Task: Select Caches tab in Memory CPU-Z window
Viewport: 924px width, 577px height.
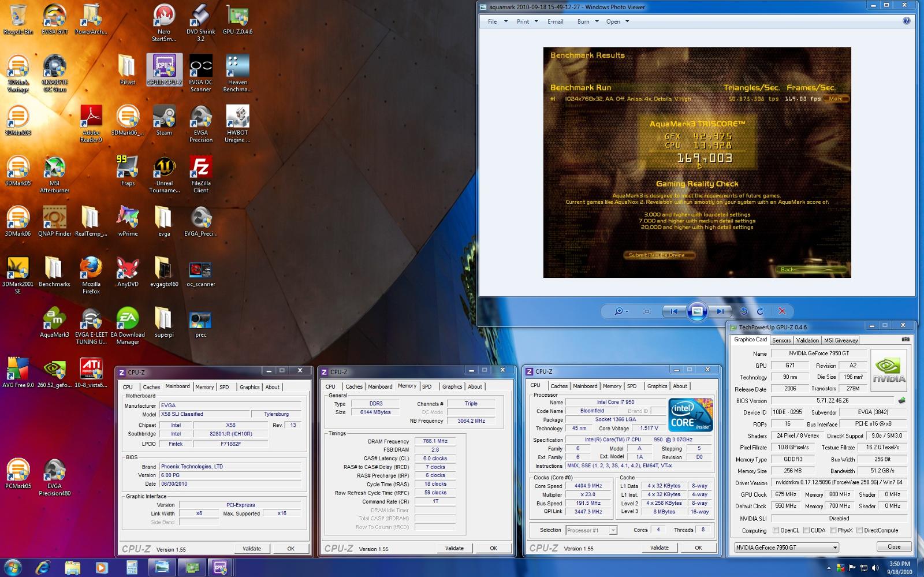Action: point(354,387)
